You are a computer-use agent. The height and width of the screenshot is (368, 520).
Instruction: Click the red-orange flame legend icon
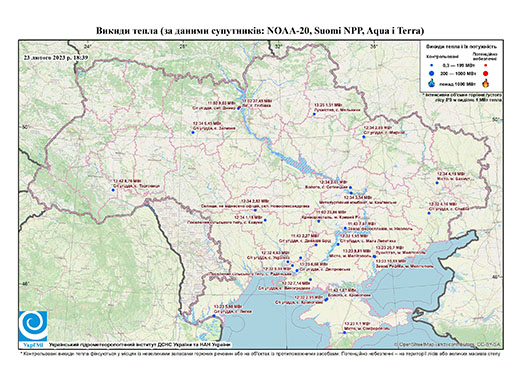(485, 83)
